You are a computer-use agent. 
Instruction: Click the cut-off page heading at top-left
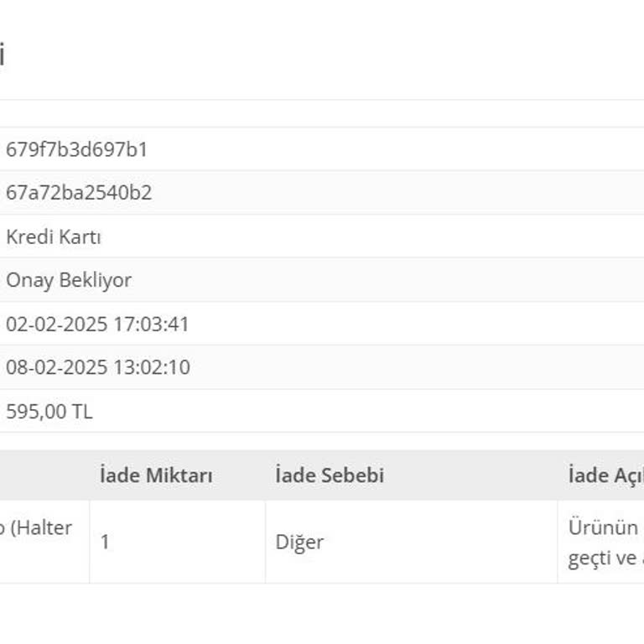coord(3,55)
